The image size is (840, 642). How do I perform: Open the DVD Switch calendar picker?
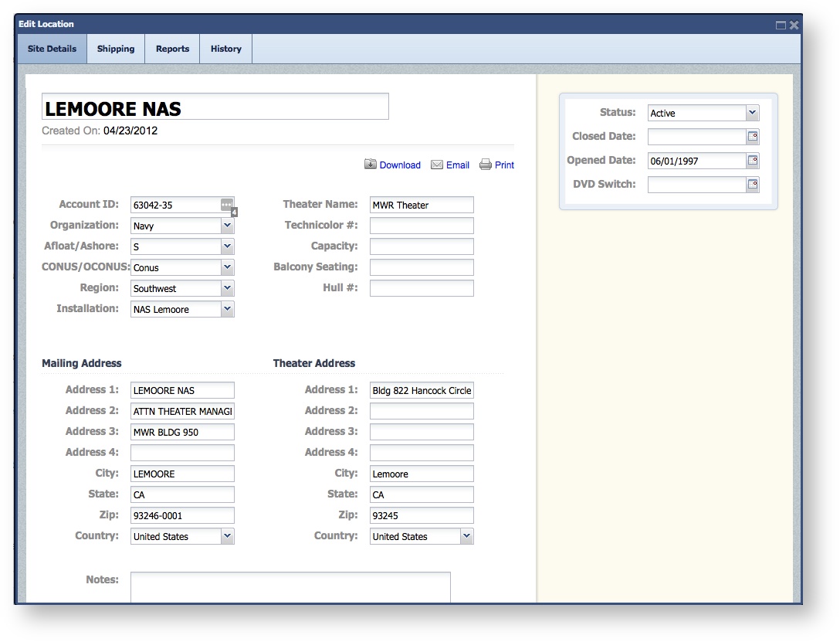point(753,185)
